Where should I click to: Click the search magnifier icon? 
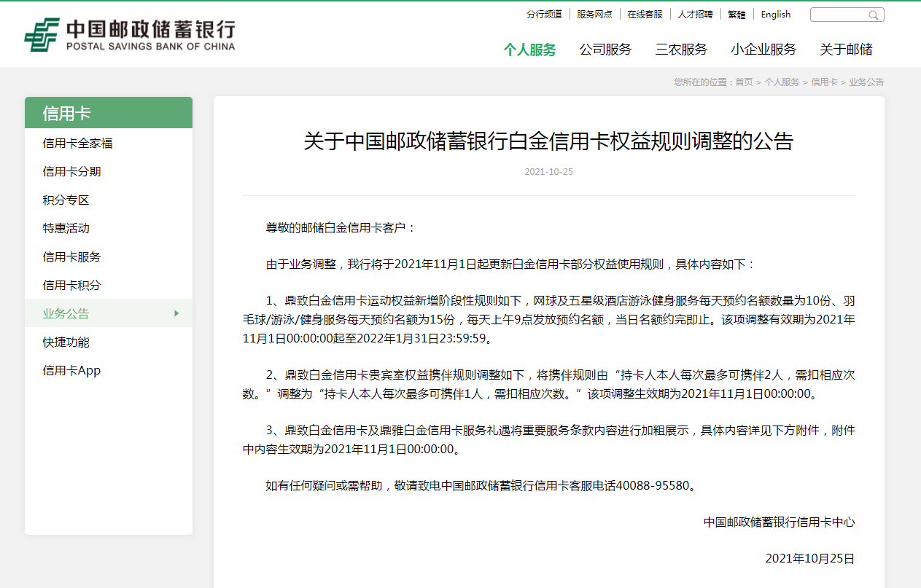873,15
